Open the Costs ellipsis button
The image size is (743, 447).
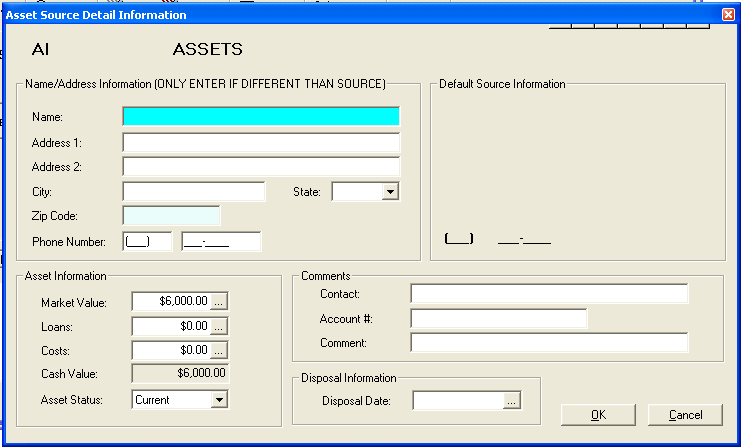(x=218, y=350)
